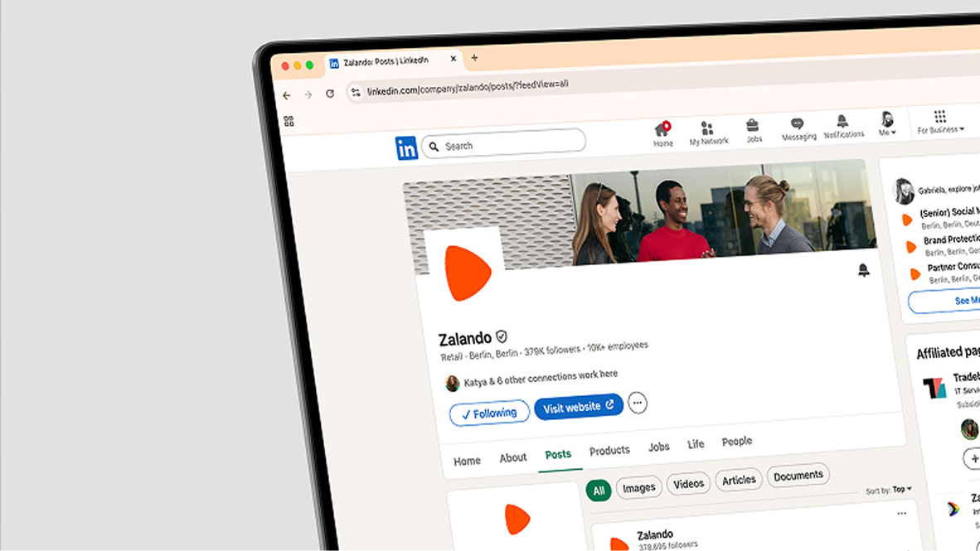Open a new browser tab
The height and width of the screenshot is (551, 980).
coord(474,57)
